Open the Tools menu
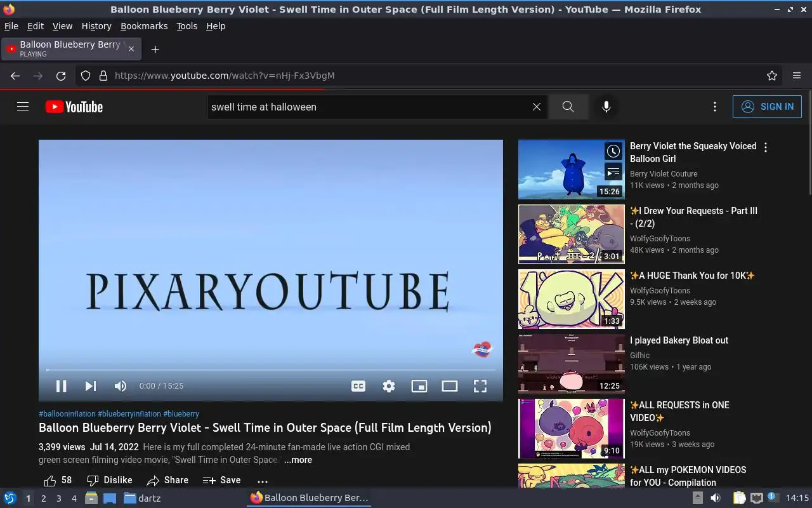Viewport: 812px width, 508px height. (x=187, y=26)
